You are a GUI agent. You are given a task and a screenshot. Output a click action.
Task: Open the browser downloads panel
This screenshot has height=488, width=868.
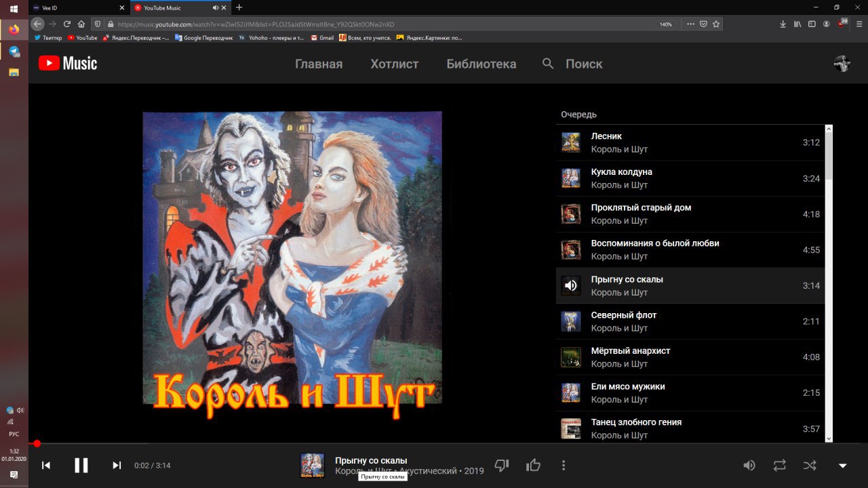click(783, 24)
